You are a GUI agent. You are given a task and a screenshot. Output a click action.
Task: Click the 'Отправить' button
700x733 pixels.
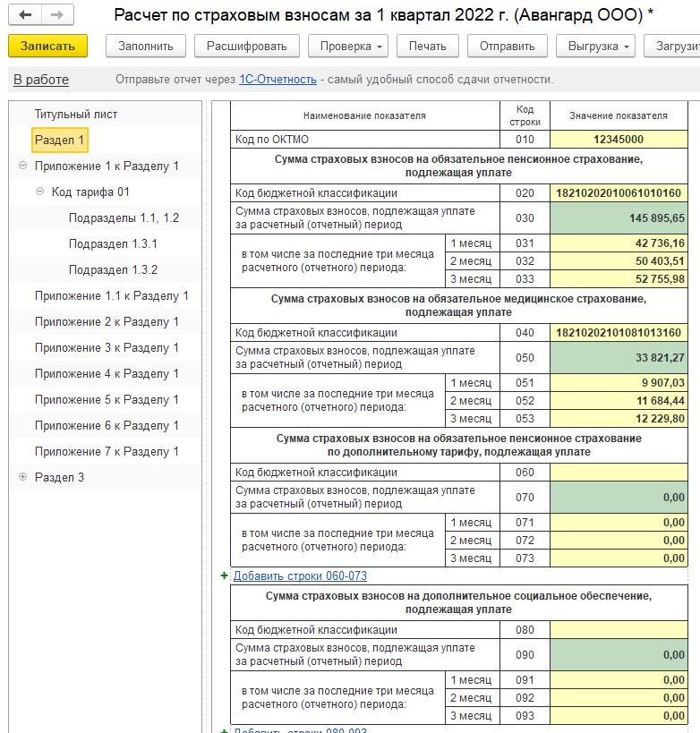507,47
